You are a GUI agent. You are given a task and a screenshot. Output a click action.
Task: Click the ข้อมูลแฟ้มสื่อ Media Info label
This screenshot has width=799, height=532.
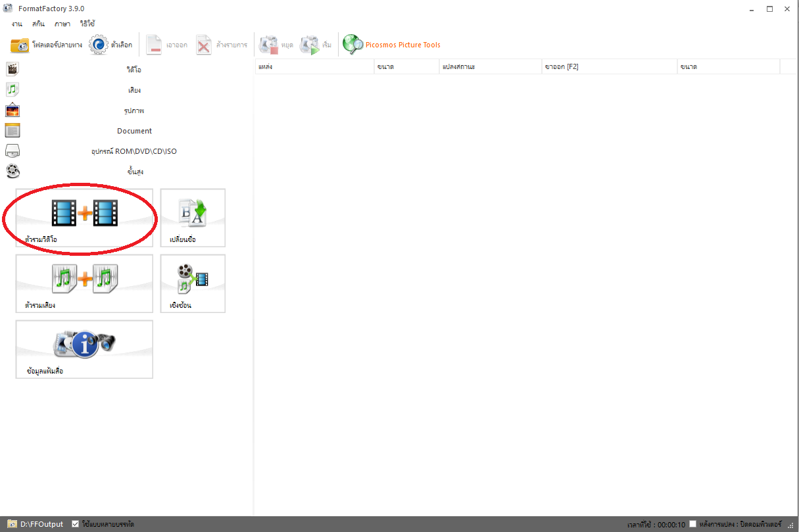(x=45, y=371)
